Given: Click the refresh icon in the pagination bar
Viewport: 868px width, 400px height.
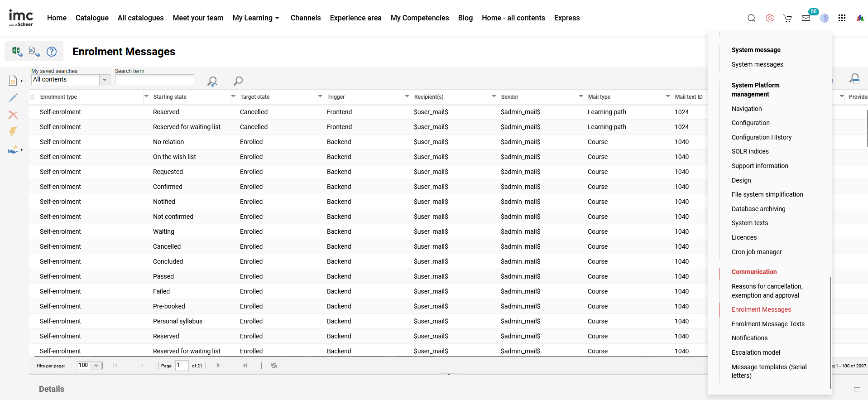Looking at the screenshot, I should (274, 366).
